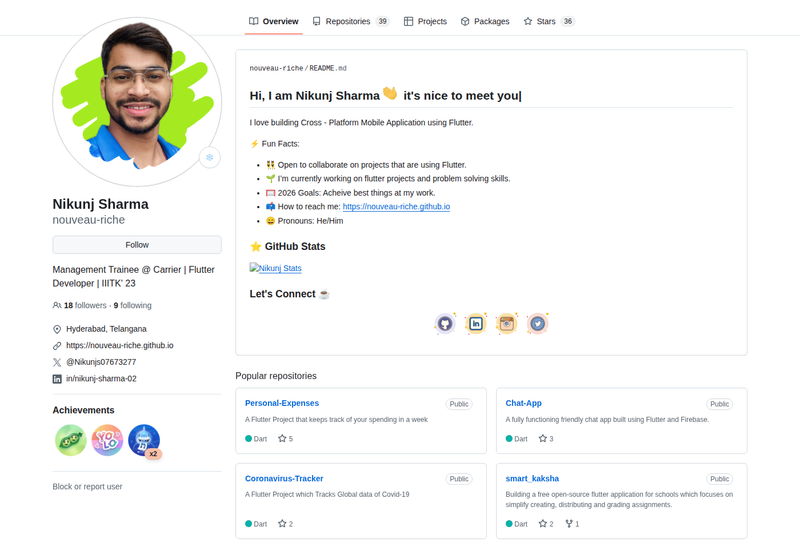Click the Dart language dot on Personal-Expenses
800x541 pixels.
248,438
